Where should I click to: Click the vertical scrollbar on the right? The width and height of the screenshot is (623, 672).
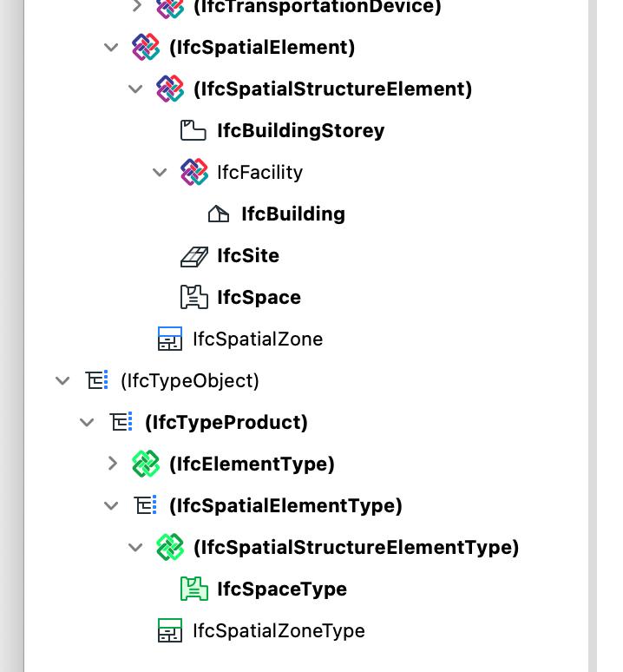pos(593,336)
